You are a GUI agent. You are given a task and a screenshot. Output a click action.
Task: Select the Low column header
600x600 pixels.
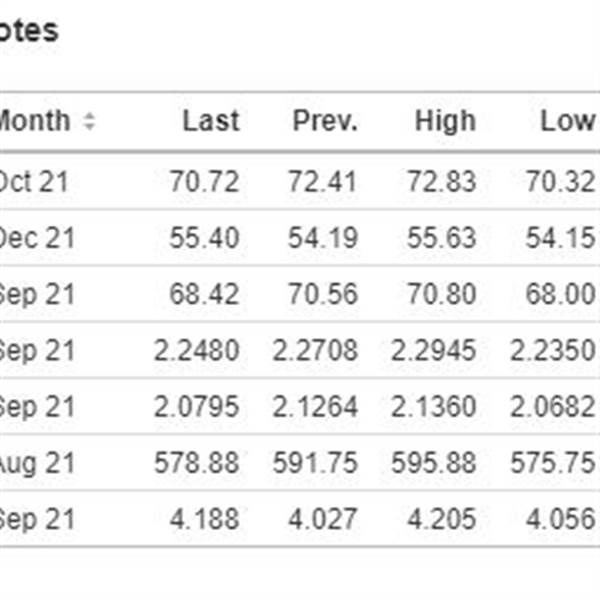[x=567, y=121]
